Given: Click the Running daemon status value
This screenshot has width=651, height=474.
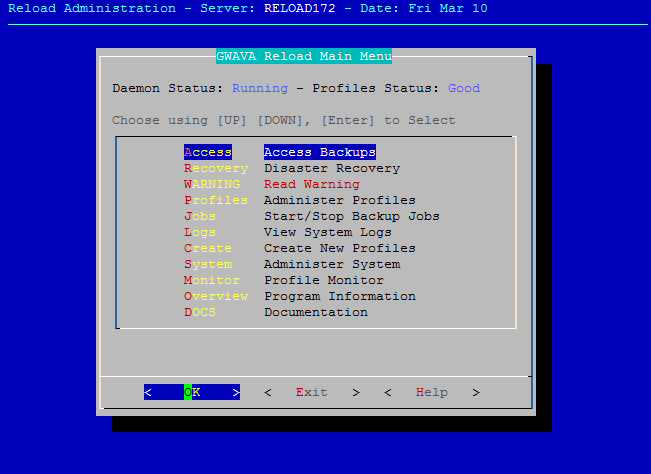Looking at the screenshot, I should (x=260, y=88).
